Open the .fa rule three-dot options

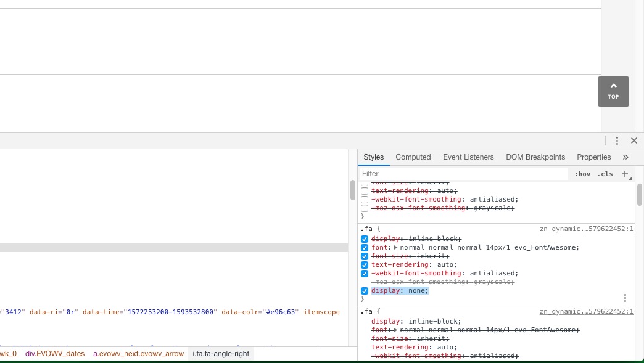pyautogui.click(x=625, y=298)
